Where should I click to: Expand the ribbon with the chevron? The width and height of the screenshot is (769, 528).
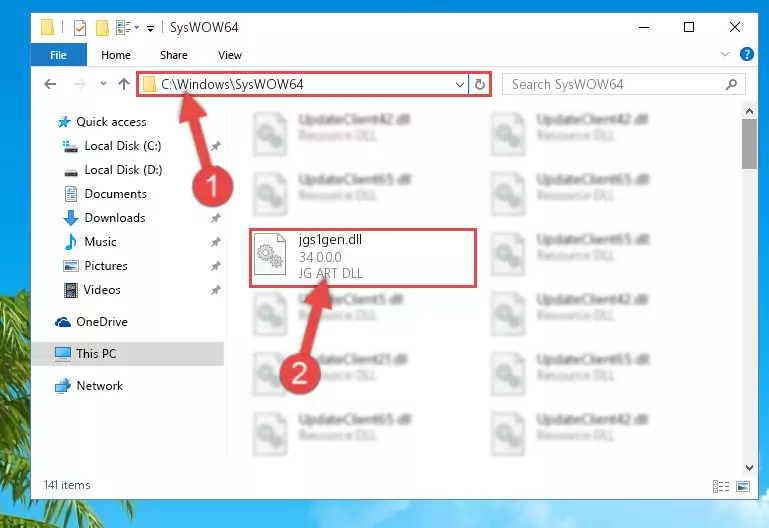click(x=725, y=54)
